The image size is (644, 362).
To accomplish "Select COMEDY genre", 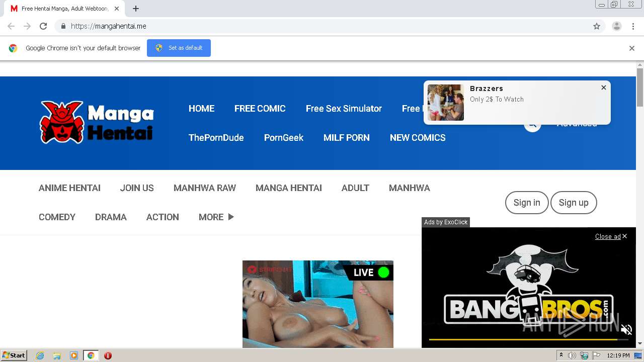I will click(57, 217).
